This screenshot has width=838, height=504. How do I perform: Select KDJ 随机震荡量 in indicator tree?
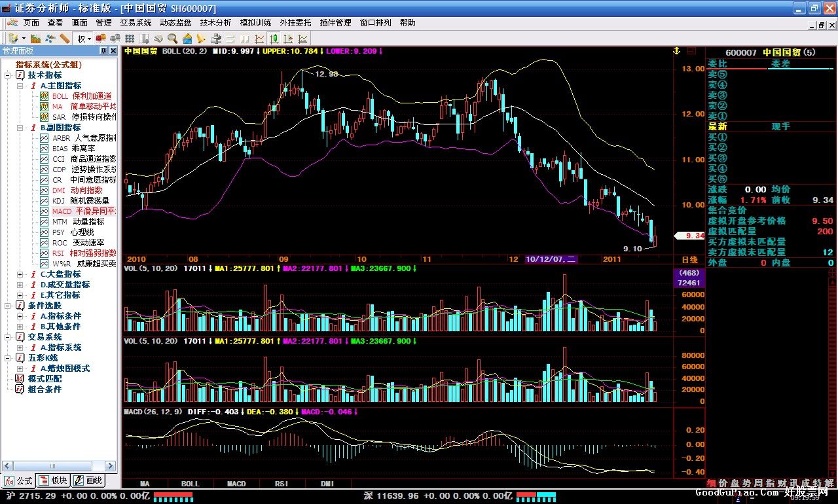(x=81, y=201)
